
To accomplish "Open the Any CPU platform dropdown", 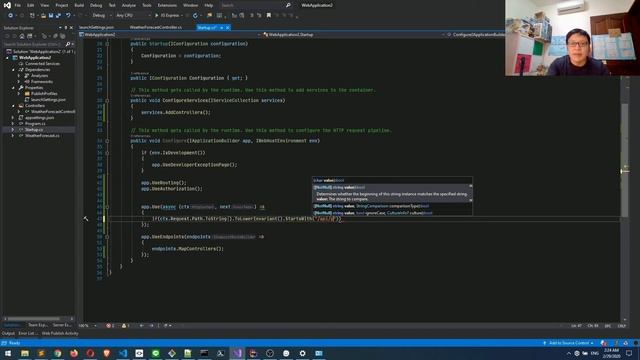I will 133,16.
